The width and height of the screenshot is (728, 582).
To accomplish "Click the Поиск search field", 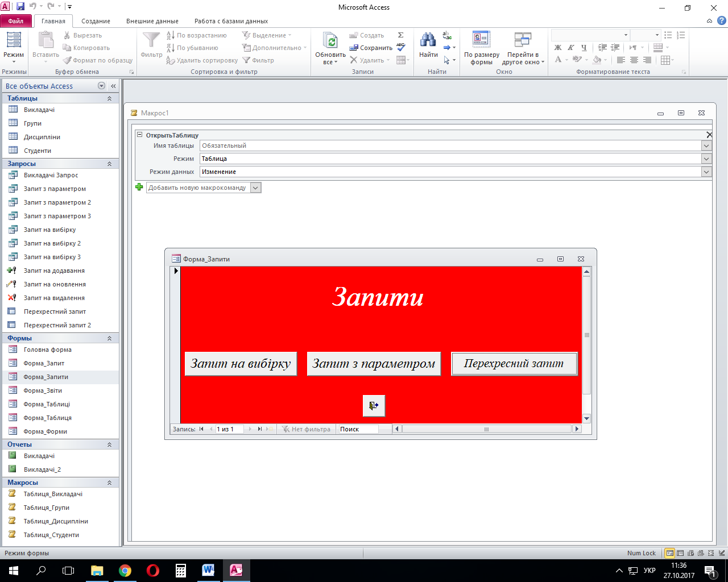I will (x=358, y=429).
